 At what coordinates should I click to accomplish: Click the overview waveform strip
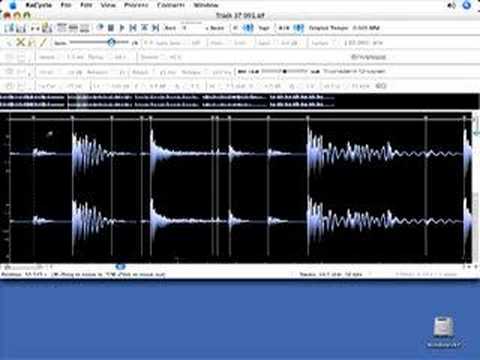pyautogui.click(x=240, y=101)
